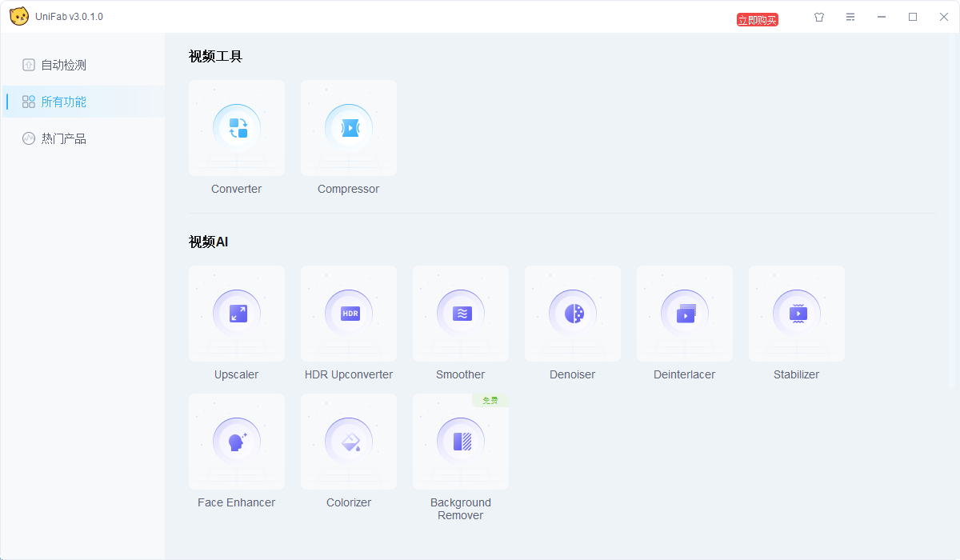
Task: Click the 免费 badge on Background Remover
Action: point(490,399)
